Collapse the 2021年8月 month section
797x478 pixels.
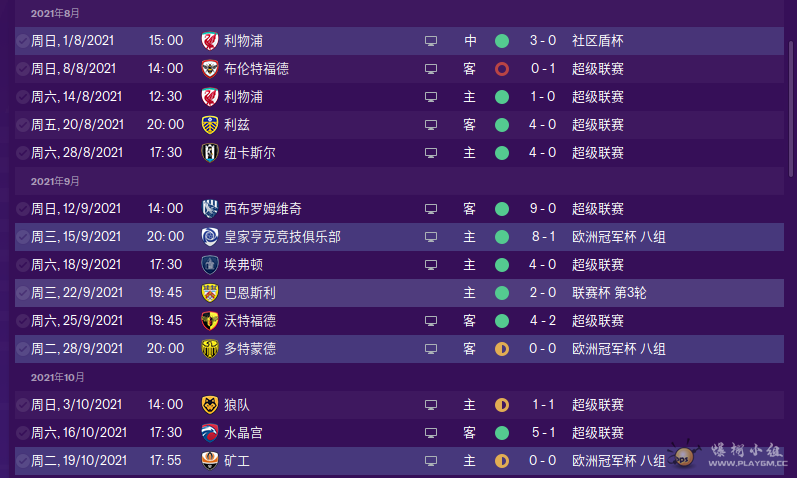55,14
